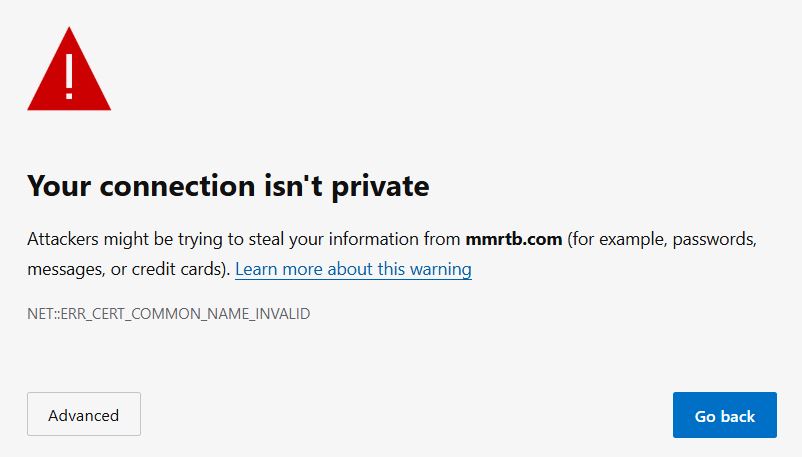This screenshot has width=802, height=457.
Task: Open the Learn more about this warning link
Action: point(353,269)
